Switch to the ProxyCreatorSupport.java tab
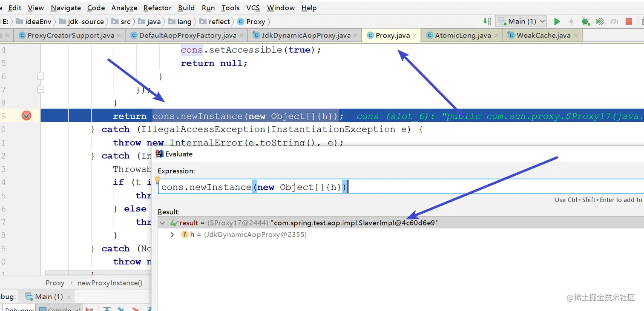Image resolution: width=644 pixels, height=311 pixels. pos(70,36)
